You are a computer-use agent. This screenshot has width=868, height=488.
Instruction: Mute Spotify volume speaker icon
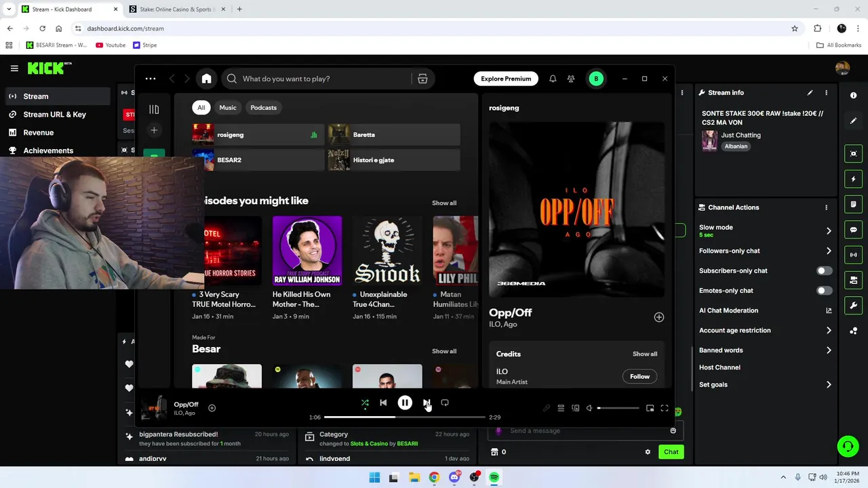[589, 408]
